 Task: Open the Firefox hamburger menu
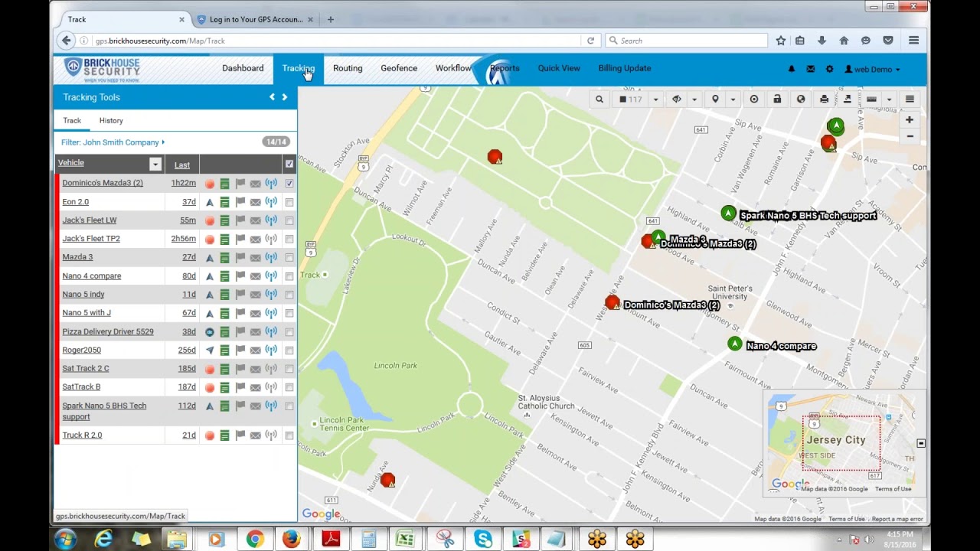[913, 41]
